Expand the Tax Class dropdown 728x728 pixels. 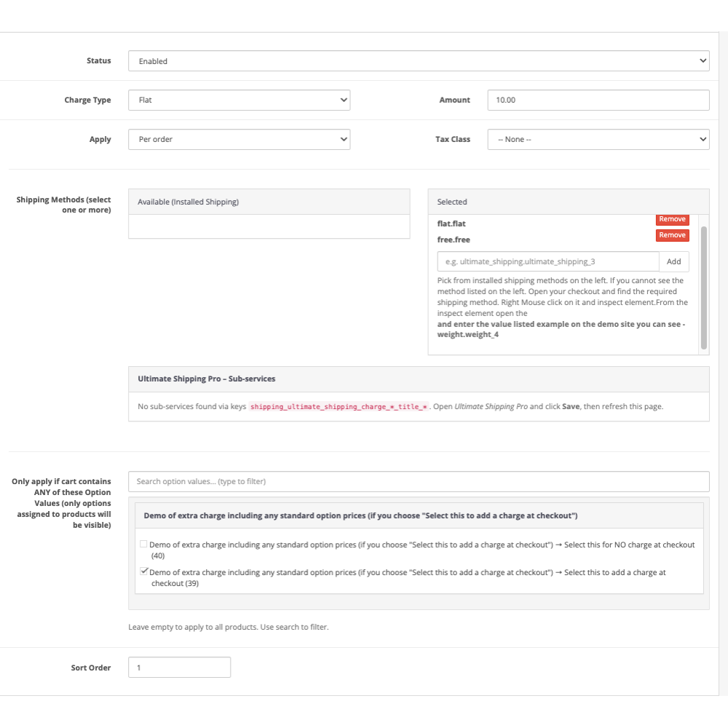[598, 140]
